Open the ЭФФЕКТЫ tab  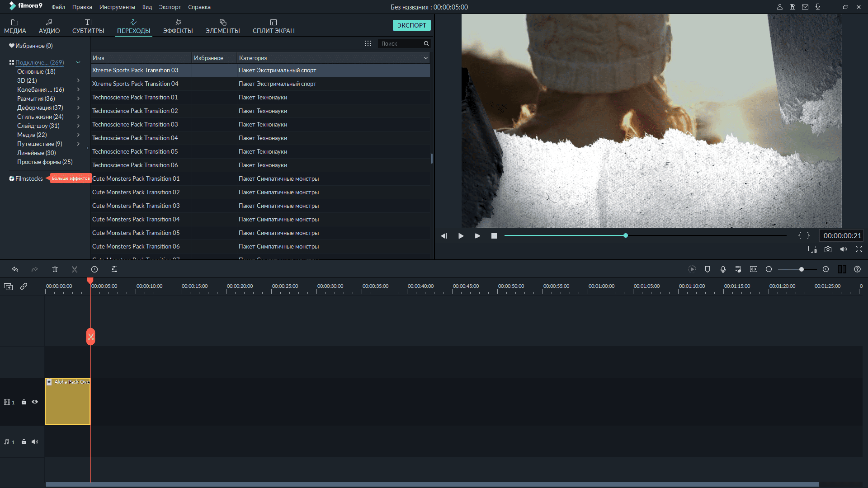click(178, 26)
